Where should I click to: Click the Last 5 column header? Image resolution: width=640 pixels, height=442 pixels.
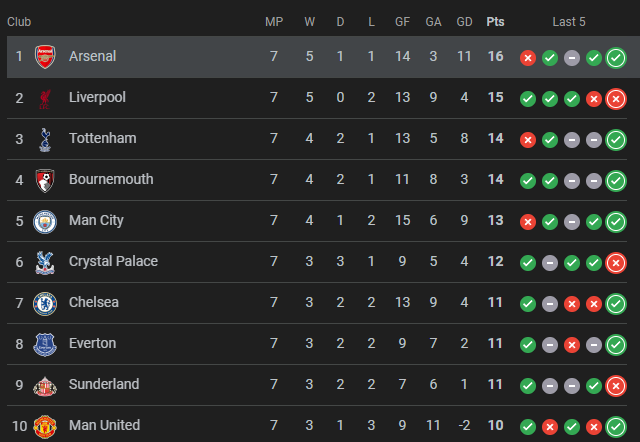569,21
